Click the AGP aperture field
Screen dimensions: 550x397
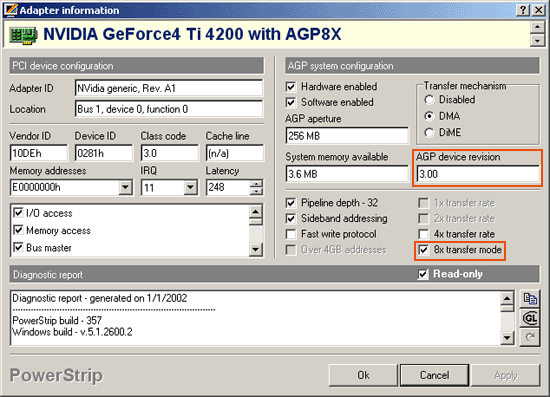pyautogui.click(x=347, y=136)
